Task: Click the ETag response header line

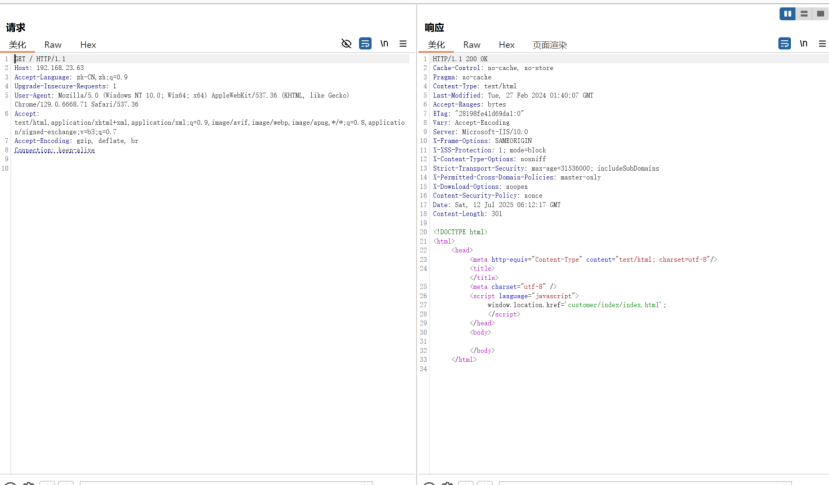Action: 478,113
